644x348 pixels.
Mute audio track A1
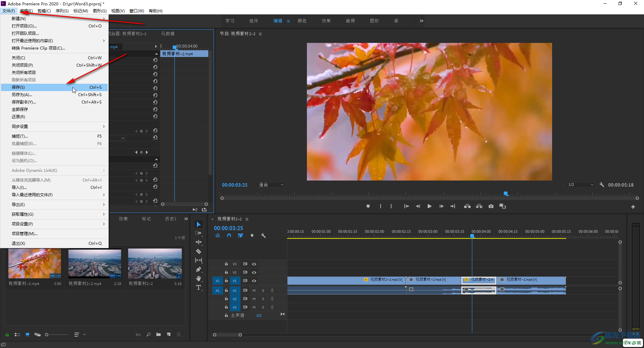pos(254,290)
